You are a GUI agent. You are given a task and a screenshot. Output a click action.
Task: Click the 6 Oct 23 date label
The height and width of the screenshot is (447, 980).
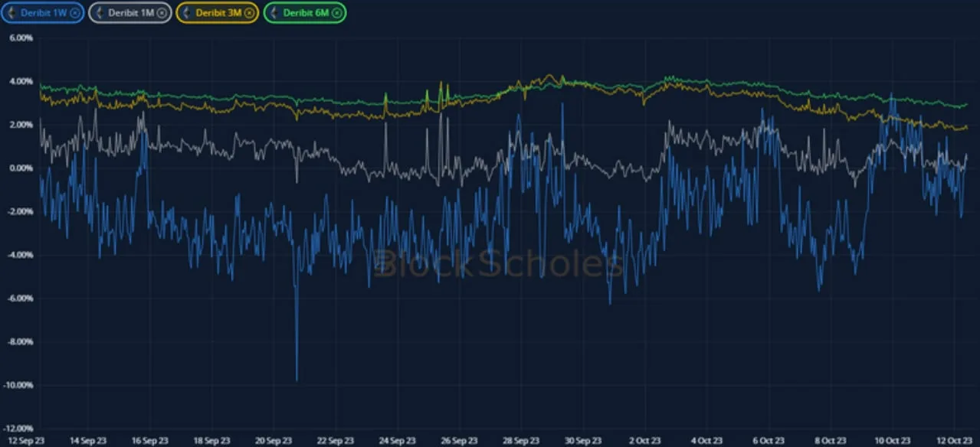point(769,441)
